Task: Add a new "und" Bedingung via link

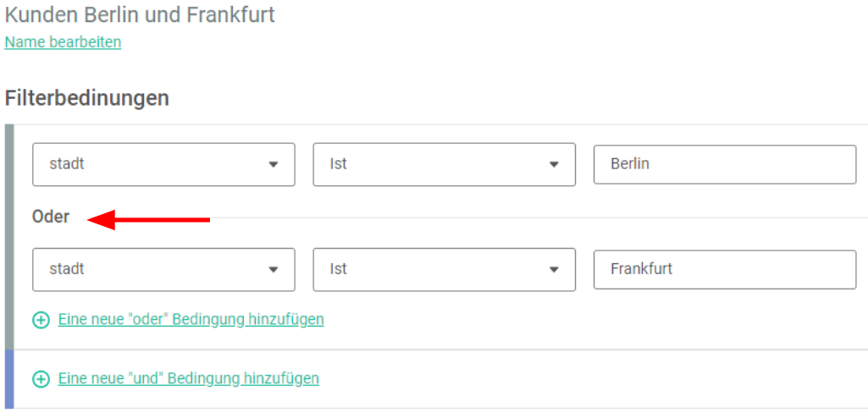Action: click(x=189, y=379)
